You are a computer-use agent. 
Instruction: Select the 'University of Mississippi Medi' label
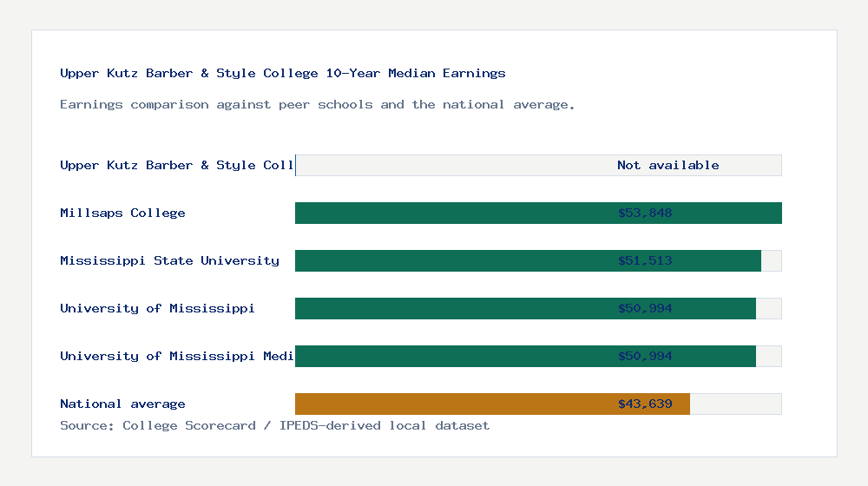pyautogui.click(x=177, y=356)
